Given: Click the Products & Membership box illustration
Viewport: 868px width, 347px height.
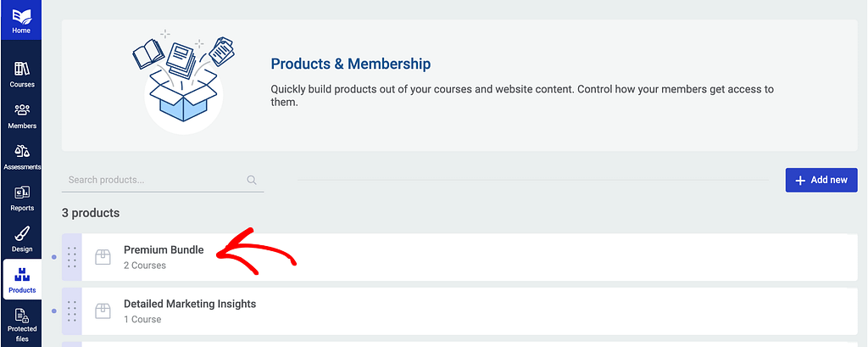Looking at the screenshot, I should [184, 81].
